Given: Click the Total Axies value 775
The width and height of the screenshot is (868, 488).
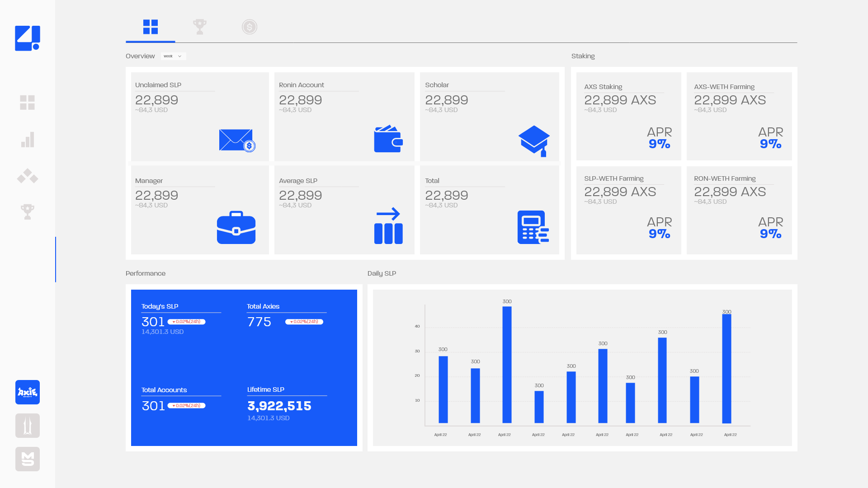Looking at the screenshot, I should coord(259,322).
